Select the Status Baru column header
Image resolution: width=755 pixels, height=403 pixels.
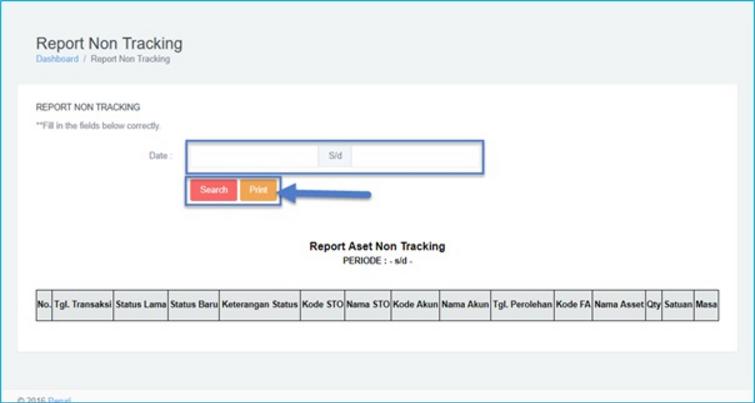(x=193, y=303)
